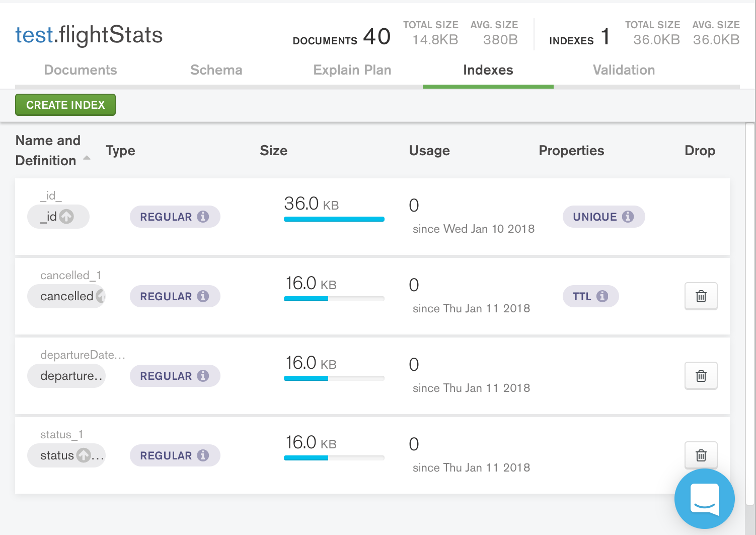Delete the status_1 index using its trash icon
The image size is (756, 535).
[701, 455]
